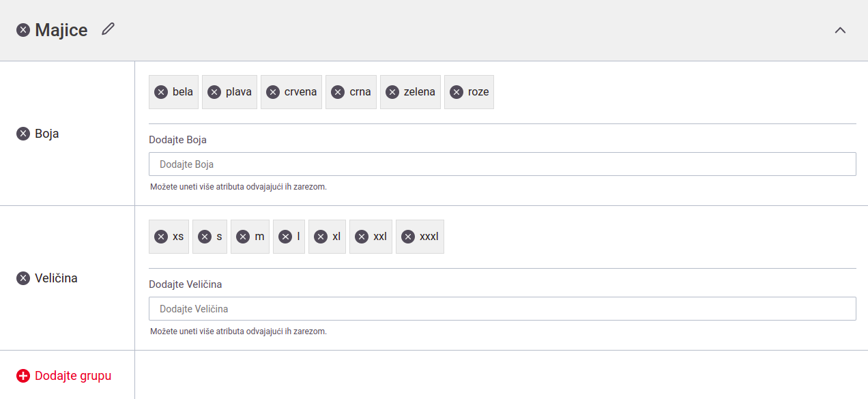
Task: Collapse the Majice section using the chevron
Action: 840,30
